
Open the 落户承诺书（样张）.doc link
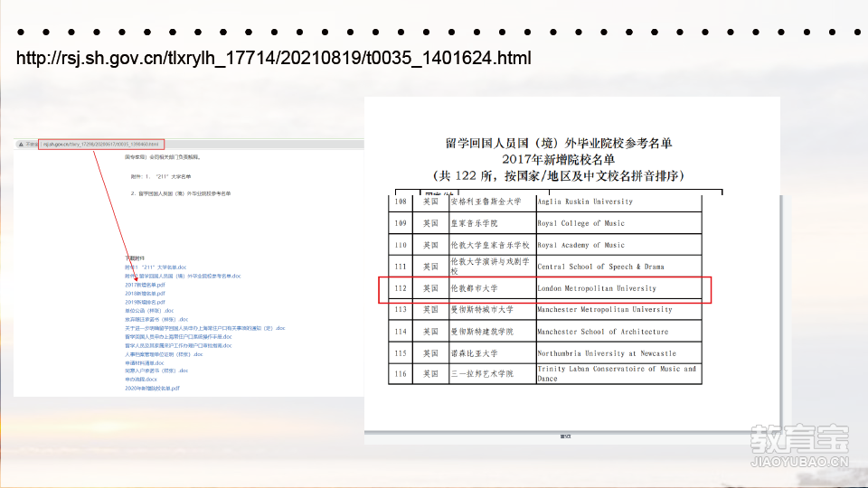[156, 371]
